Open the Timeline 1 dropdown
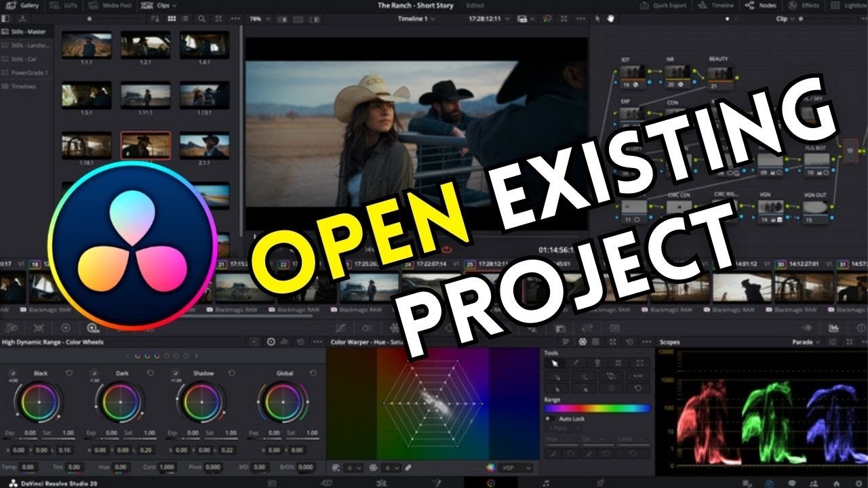 coord(416,19)
